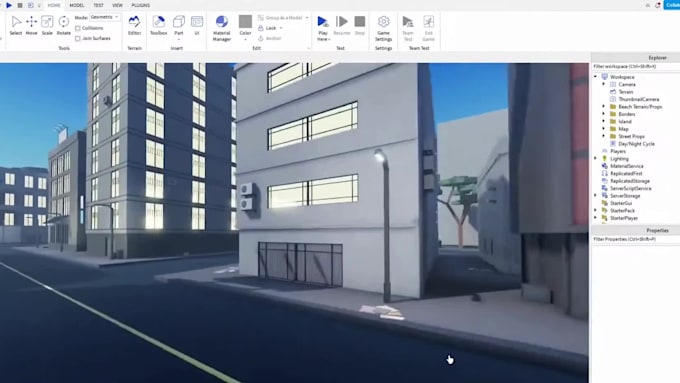Select MaterialService in the Explorer
The image size is (680, 383).
627,166
